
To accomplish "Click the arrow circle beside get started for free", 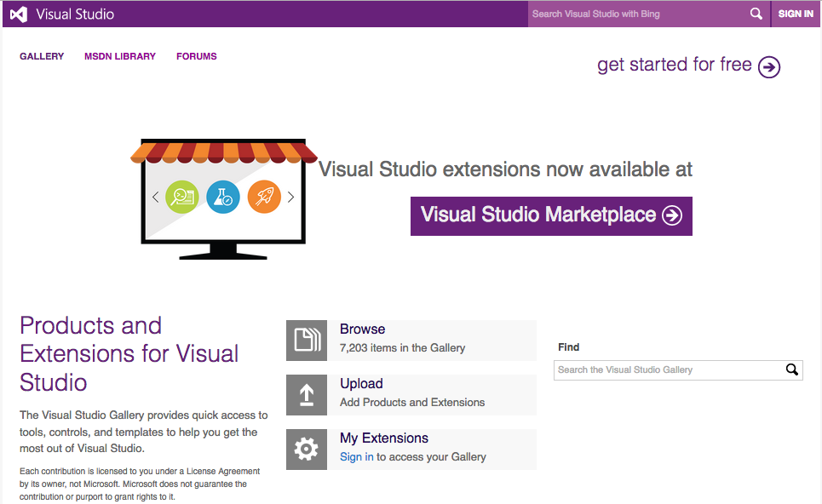I will pyautogui.click(x=769, y=67).
